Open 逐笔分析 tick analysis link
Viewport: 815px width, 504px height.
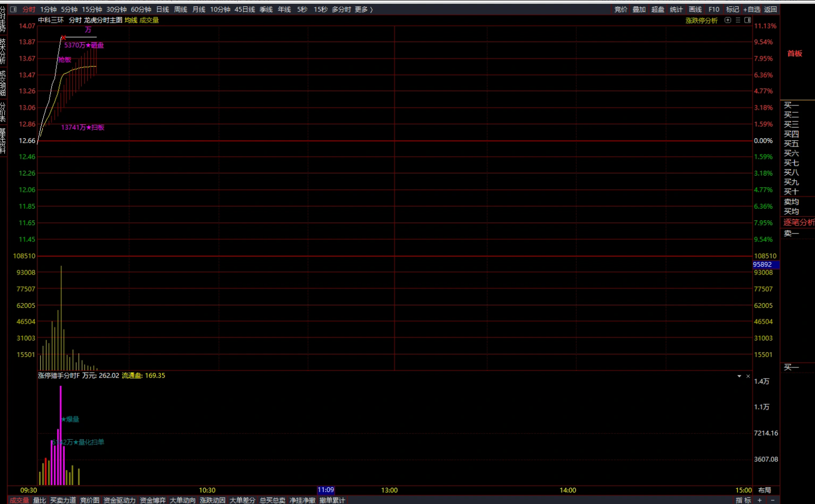[x=798, y=222]
